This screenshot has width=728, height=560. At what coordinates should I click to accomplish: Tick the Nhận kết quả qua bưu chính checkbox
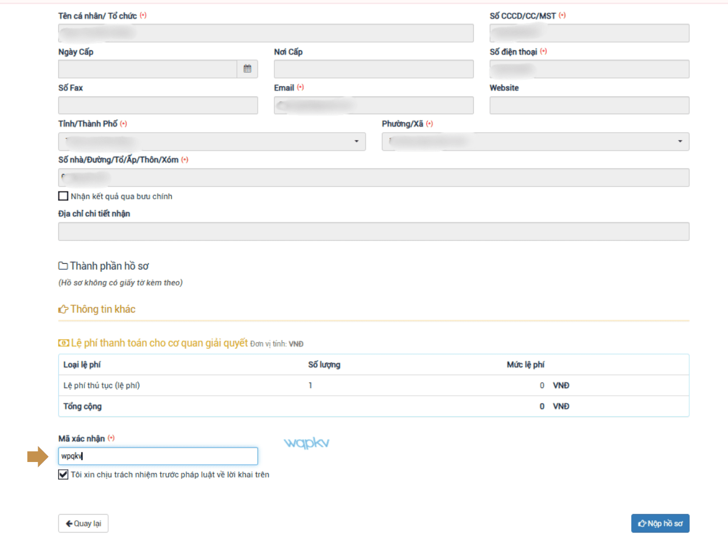coord(63,196)
